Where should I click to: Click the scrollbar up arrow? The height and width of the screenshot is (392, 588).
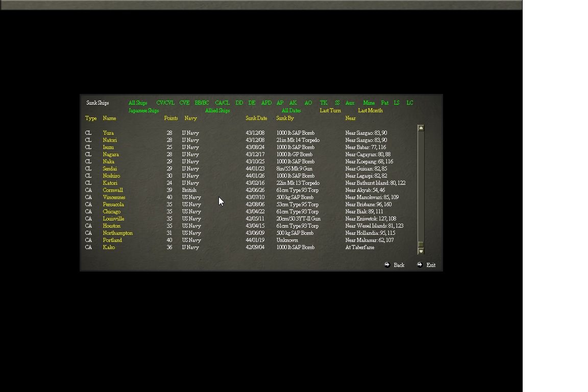(421, 128)
